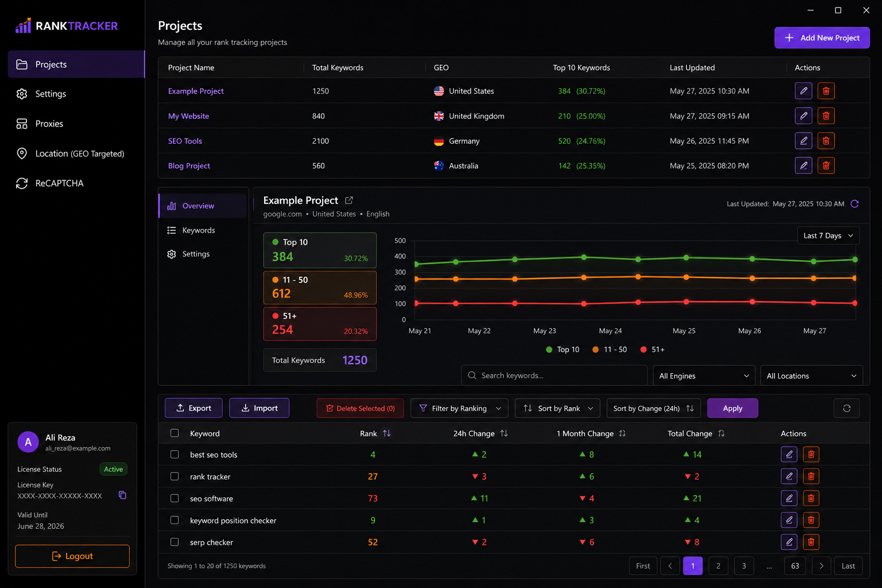This screenshot has width=882, height=588.
Task: Delete the 'rank tracker' keyword
Action: (811, 476)
